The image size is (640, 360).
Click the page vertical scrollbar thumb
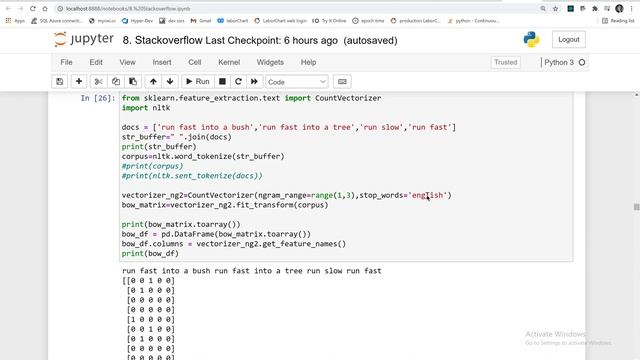[x=636, y=207]
